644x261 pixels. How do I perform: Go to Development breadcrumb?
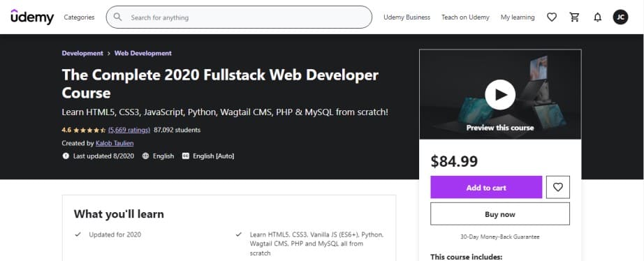82,53
